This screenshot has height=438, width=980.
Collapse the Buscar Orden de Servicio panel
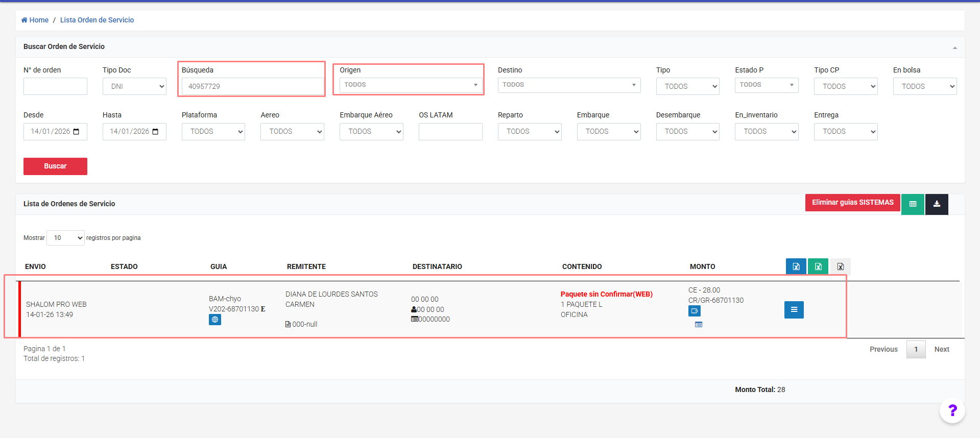(x=954, y=47)
